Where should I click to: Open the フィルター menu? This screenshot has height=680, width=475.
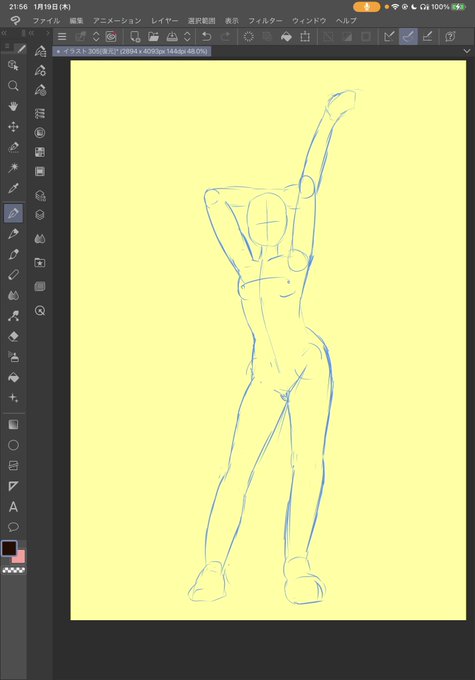point(265,21)
